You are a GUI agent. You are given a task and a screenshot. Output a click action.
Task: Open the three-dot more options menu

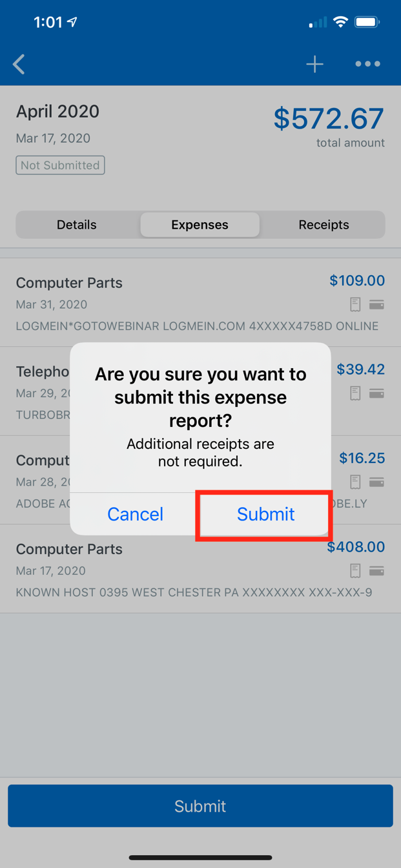point(367,64)
